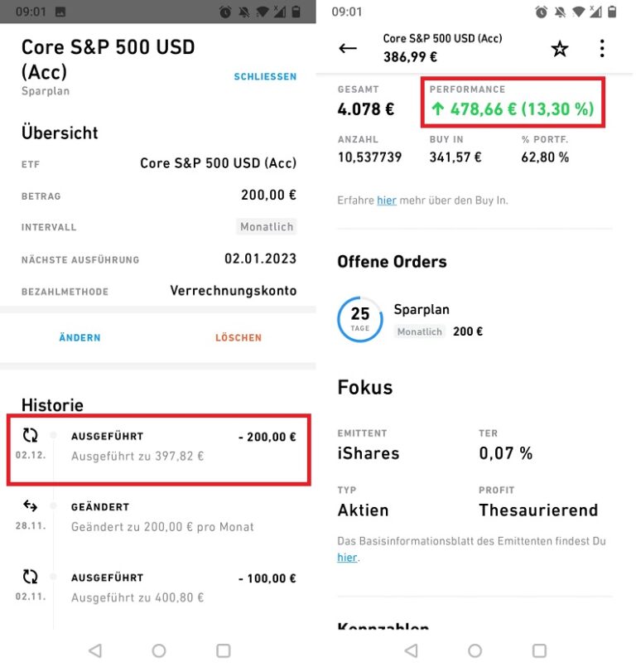Tap the star favorite icon

click(560, 49)
